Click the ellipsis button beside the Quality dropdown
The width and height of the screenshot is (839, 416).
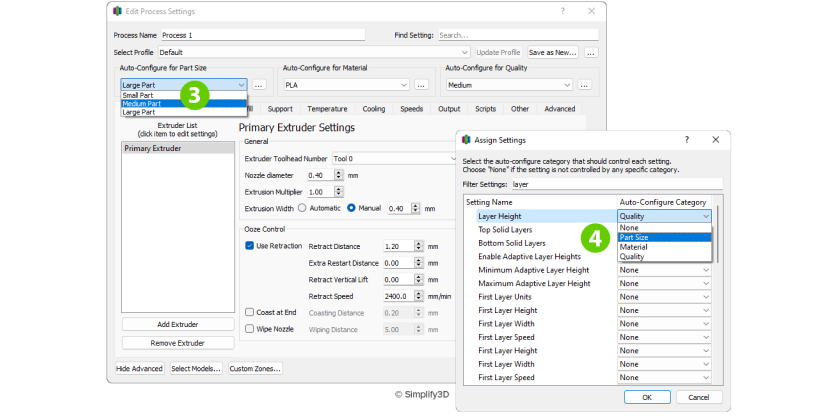(585, 85)
